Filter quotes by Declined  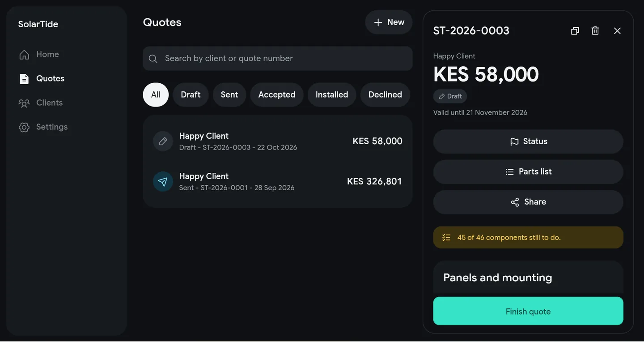(385, 94)
